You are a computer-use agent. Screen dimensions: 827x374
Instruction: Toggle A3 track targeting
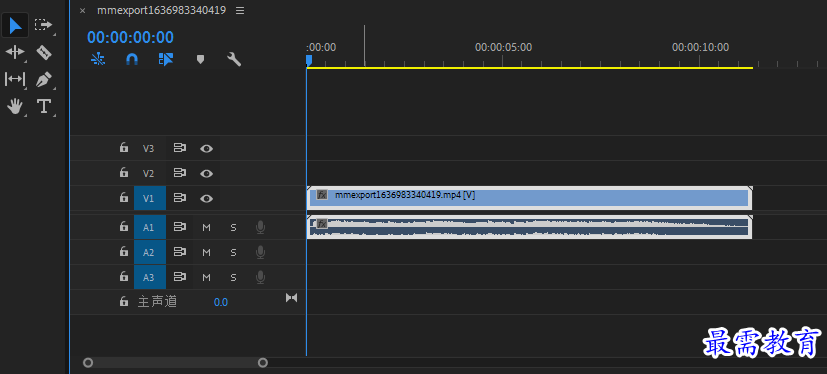coord(150,277)
